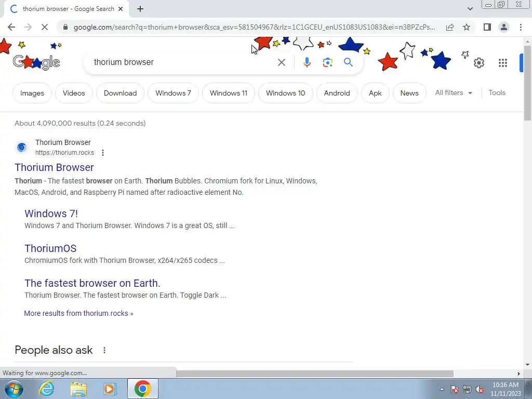Click the vertical scrollbar thumb
The height and width of the screenshot is (399, 532).
[x=527, y=83]
